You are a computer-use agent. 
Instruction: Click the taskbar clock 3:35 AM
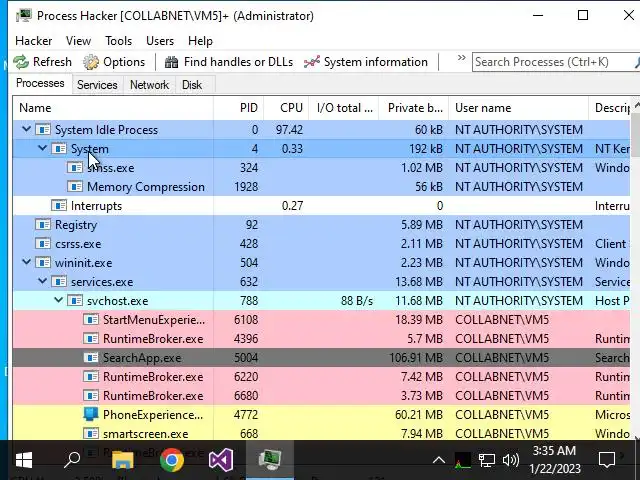pos(555,451)
